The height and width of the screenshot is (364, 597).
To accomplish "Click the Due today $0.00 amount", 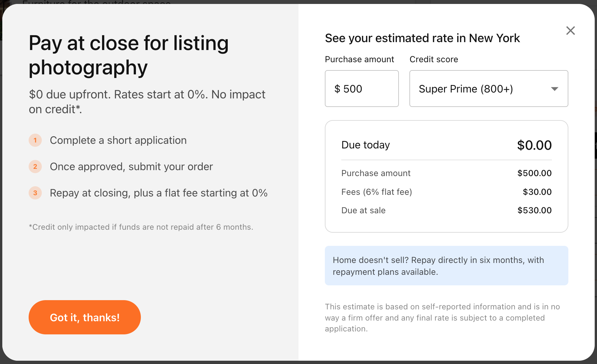I will 534,145.
